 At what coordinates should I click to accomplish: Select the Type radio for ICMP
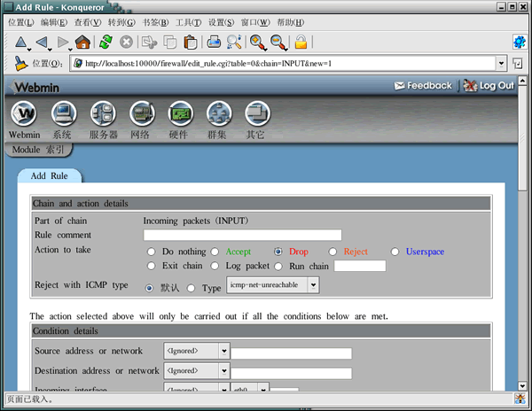pyautogui.click(x=191, y=289)
